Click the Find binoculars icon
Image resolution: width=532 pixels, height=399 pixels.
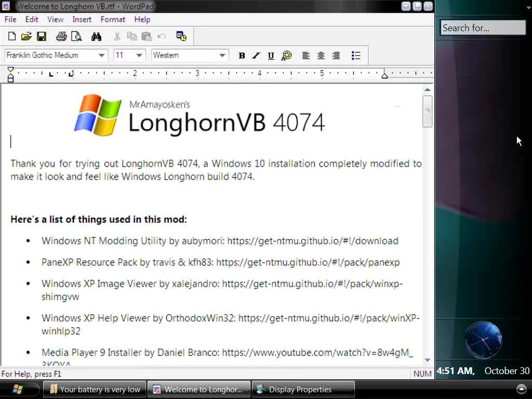(x=96, y=36)
